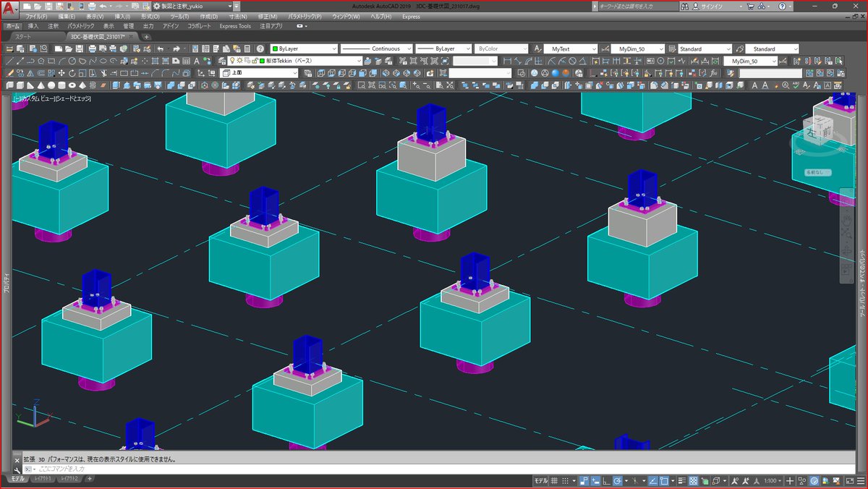The image size is (868, 489).
Task: Toggle polar tracking in status bar
Action: [617, 480]
